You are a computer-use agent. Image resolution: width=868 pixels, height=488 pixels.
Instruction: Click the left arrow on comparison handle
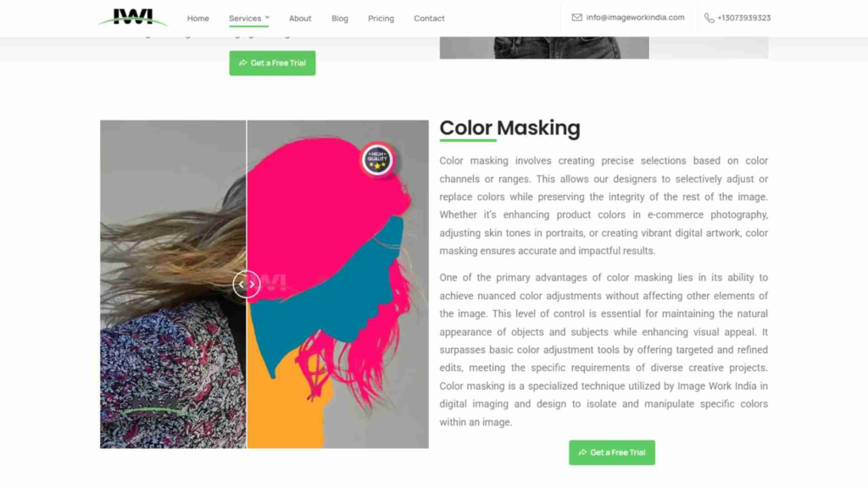coord(242,285)
